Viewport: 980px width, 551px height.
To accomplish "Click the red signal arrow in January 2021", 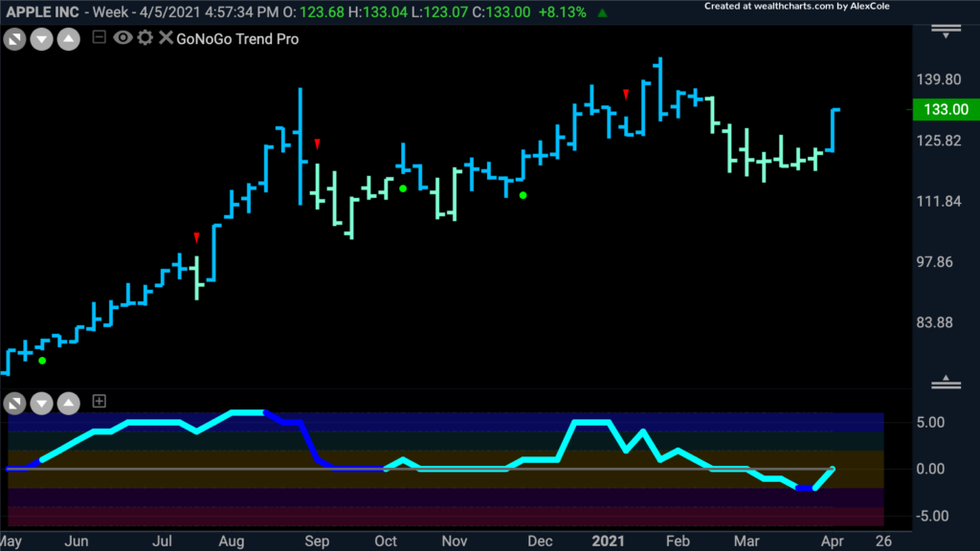I will coord(626,95).
